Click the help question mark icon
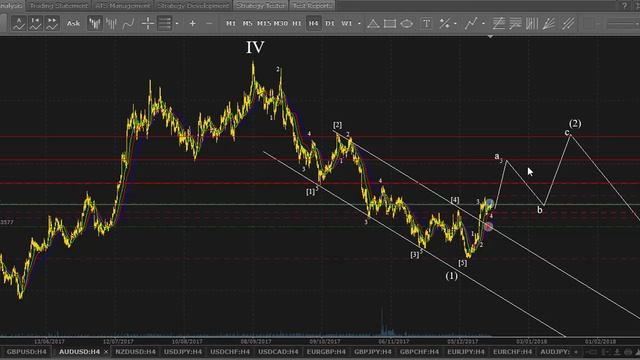This screenshot has width=640, height=360. 624,5
